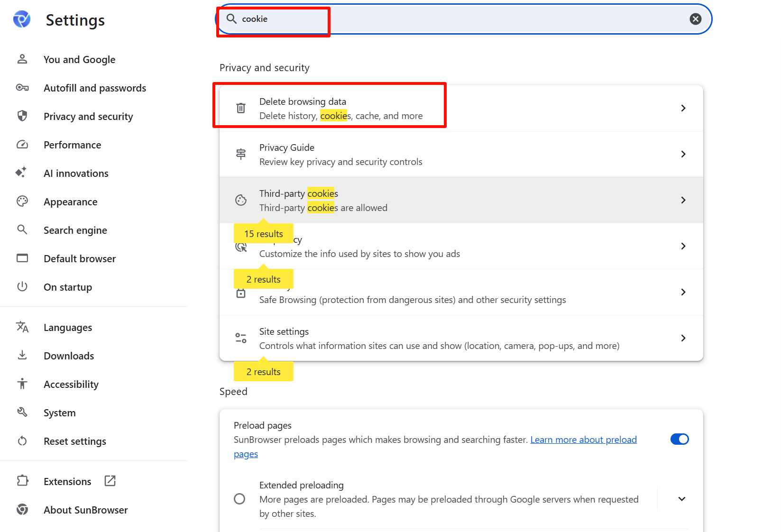Screen dimensions: 781x532
Task: Open the Performance settings section
Action: coord(72,145)
